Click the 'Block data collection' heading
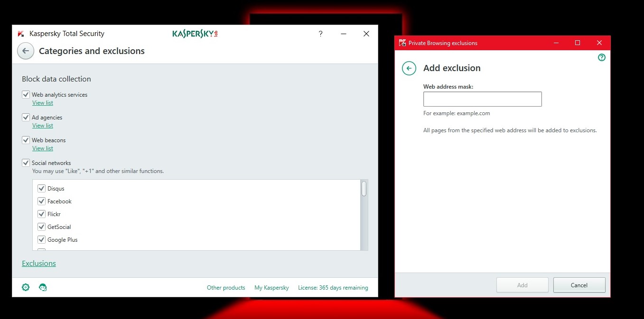644x319 pixels. (x=56, y=79)
